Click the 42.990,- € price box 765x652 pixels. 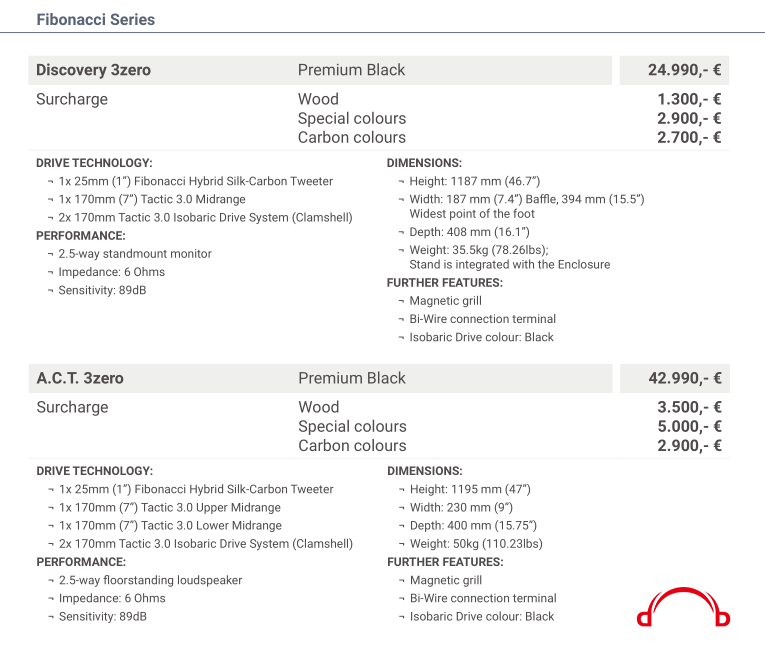point(675,378)
